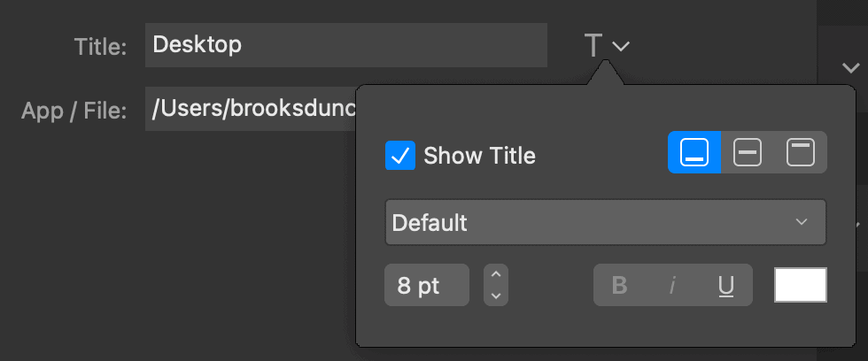This screenshot has width=868, height=361.
Task: Click the arrow inside Default dropdown
Action: point(801,222)
